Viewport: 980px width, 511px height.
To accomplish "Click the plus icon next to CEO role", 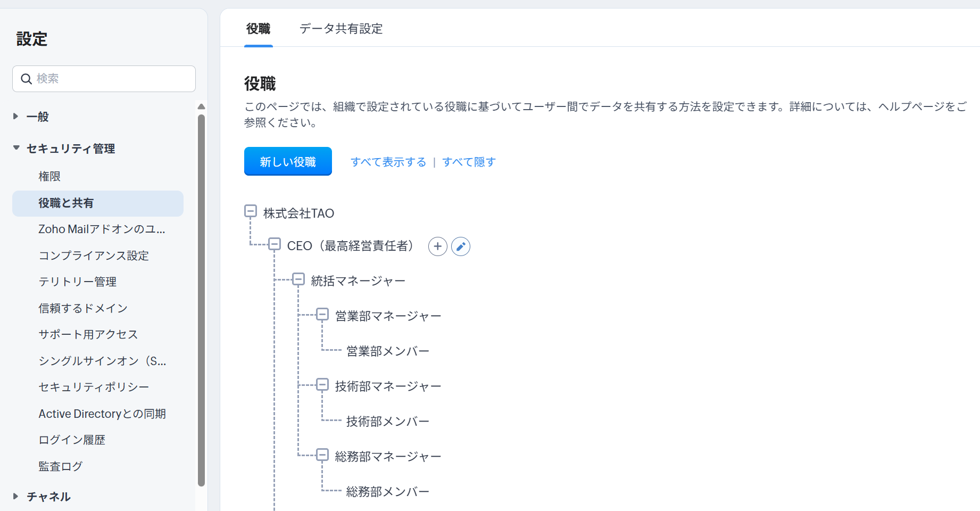I will pos(437,246).
